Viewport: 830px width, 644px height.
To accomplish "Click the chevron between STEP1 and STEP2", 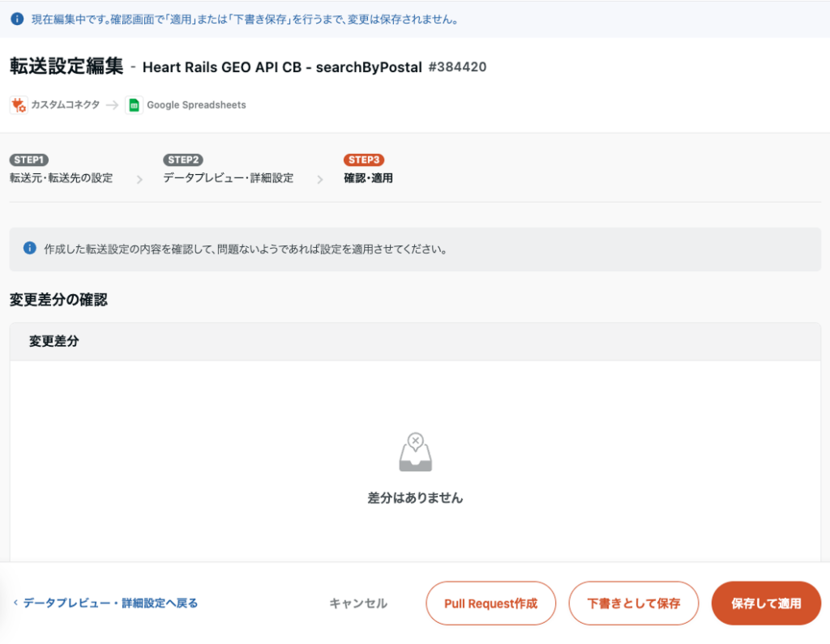I will (139, 179).
